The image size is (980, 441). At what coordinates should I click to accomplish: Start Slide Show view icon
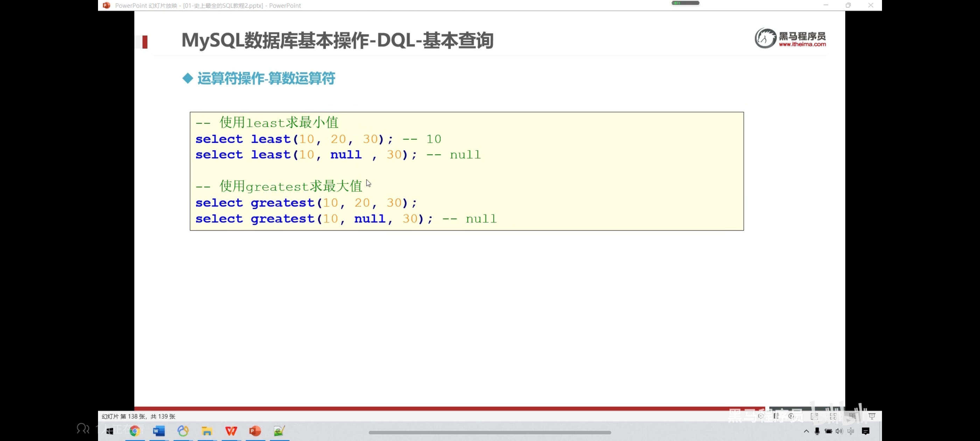(x=872, y=416)
